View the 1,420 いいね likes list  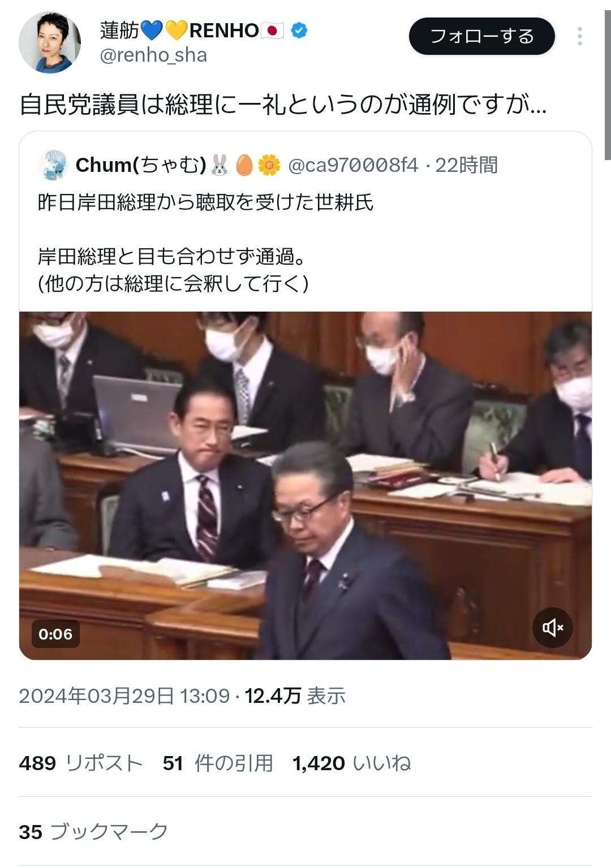(x=351, y=763)
